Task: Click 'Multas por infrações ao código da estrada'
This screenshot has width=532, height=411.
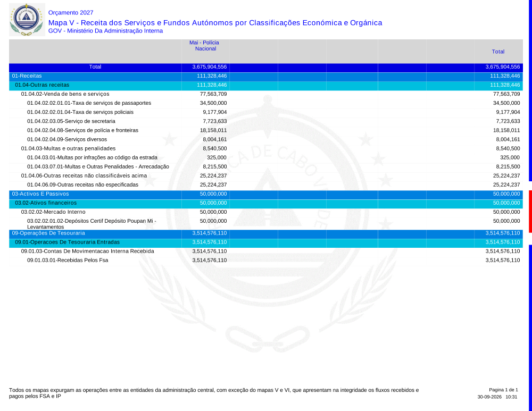Action: point(92,158)
